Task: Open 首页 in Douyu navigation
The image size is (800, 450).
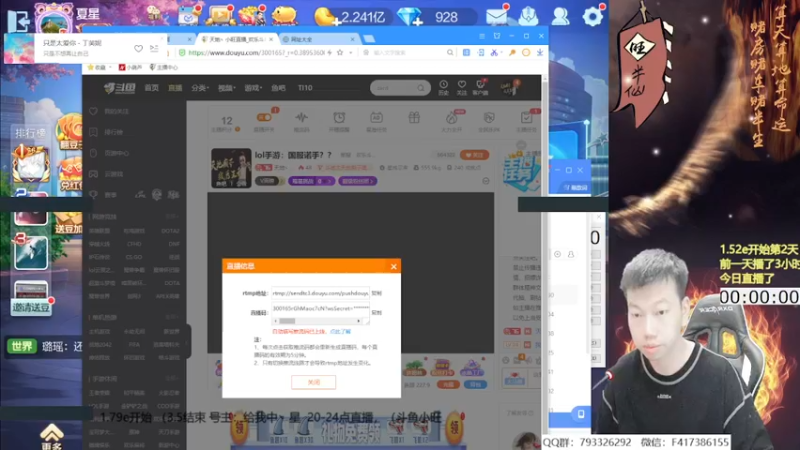Action: [x=152, y=88]
